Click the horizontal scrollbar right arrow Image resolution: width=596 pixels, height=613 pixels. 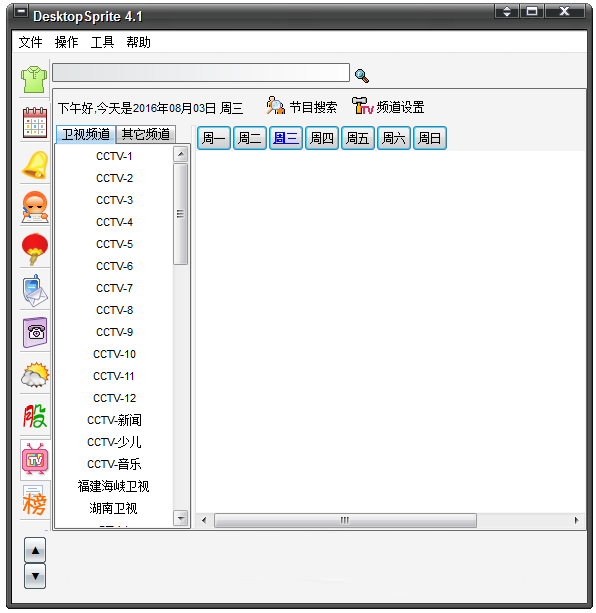[x=576, y=520]
